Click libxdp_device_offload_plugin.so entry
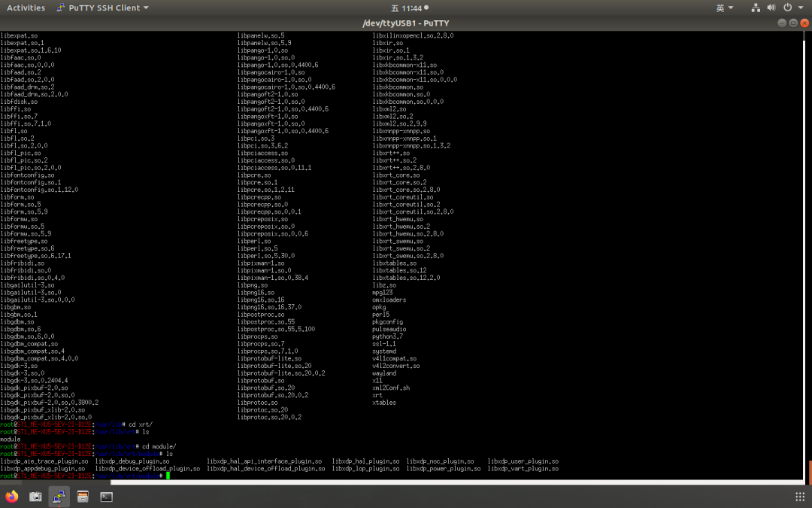Viewport: 812px width, 508px height. pyautogui.click(x=147, y=469)
